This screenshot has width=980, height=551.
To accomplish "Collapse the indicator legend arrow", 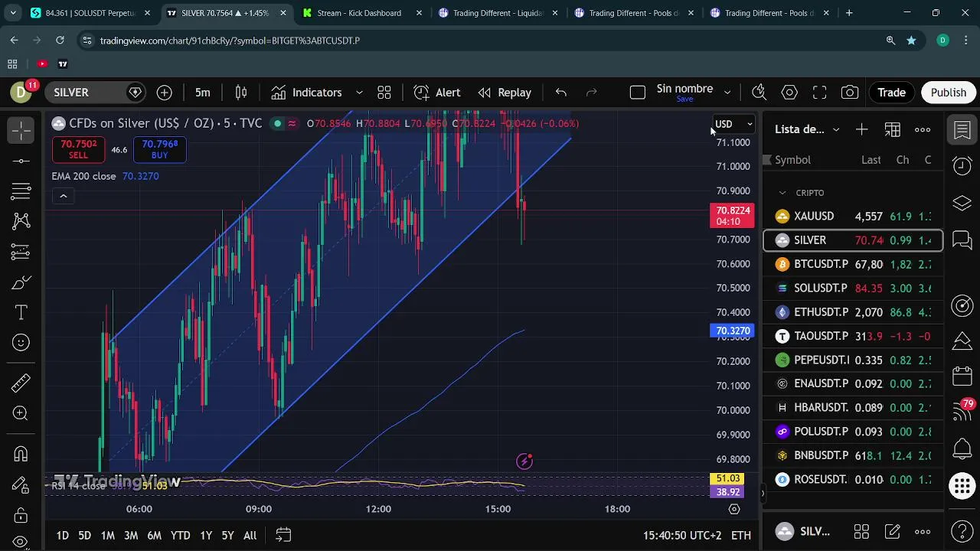I will [64, 196].
